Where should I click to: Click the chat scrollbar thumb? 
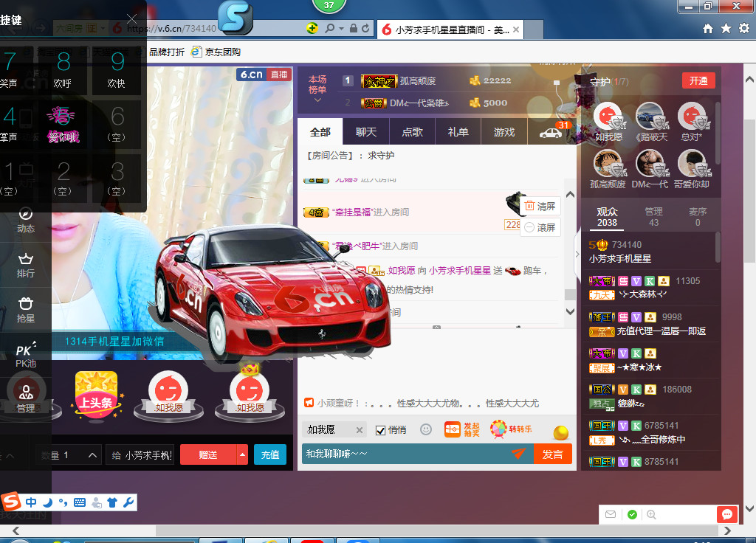click(x=570, y=294)
